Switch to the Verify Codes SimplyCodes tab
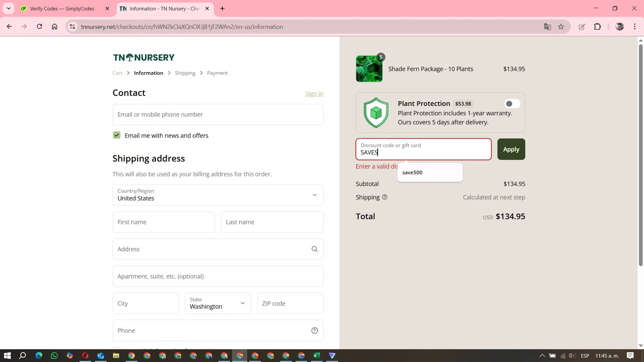This screenshot has width=644, height=362. point(65,9)
